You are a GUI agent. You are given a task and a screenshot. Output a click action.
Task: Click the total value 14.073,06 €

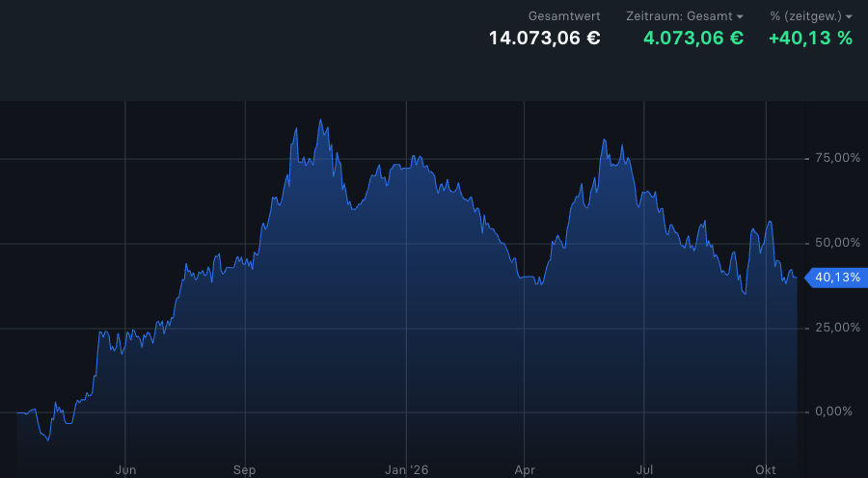(x=545, y=39)
